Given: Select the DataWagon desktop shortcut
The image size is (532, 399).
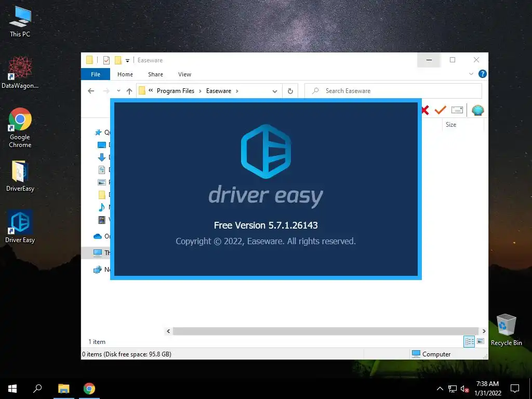Looking at the screenshot, I should click(x=20, y=73).
